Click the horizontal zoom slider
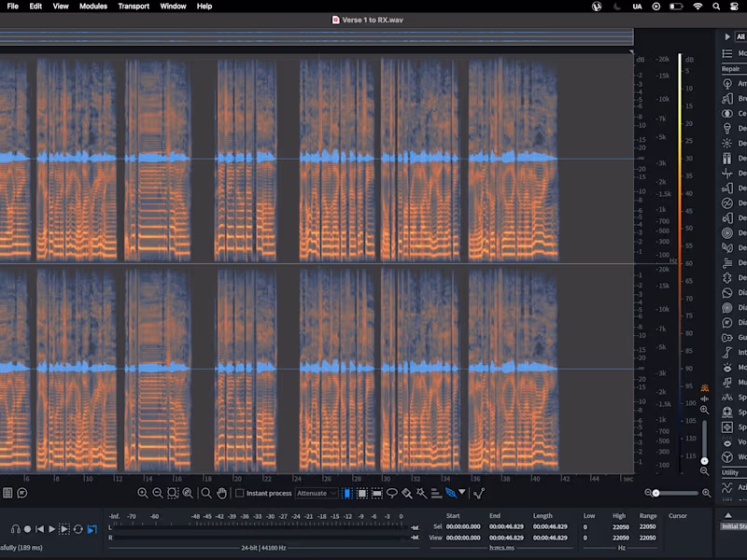The height and width of the screenshot is (560, 747). point(656,493)
